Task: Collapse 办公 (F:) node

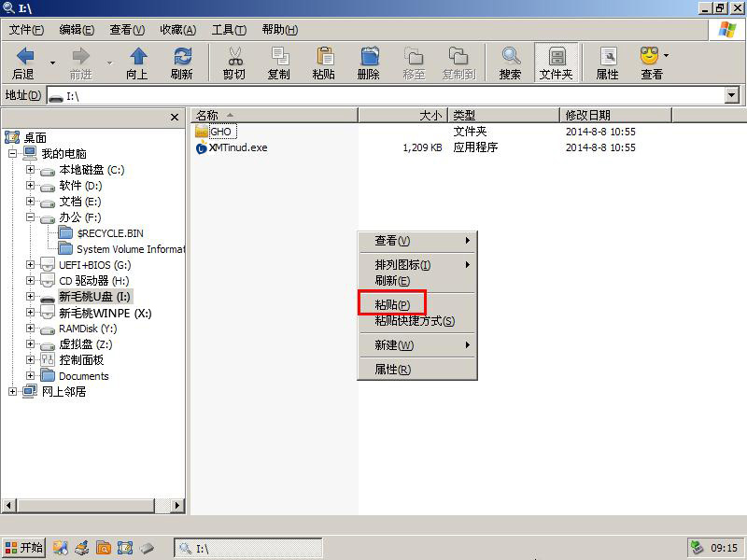Action: click(x=30, y=217)
